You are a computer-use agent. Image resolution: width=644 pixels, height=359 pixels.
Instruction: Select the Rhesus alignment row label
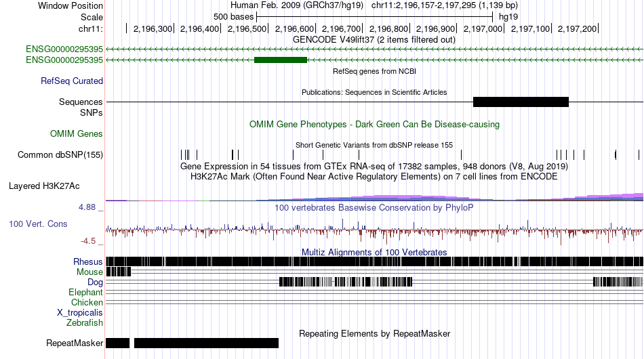pos(88,261)
